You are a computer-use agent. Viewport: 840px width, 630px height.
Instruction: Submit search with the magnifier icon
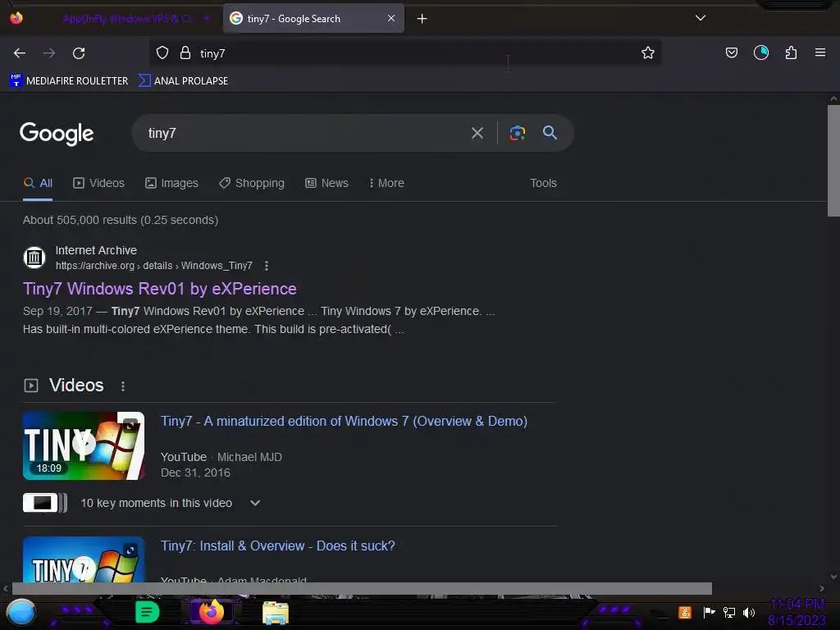click(550, 133)
